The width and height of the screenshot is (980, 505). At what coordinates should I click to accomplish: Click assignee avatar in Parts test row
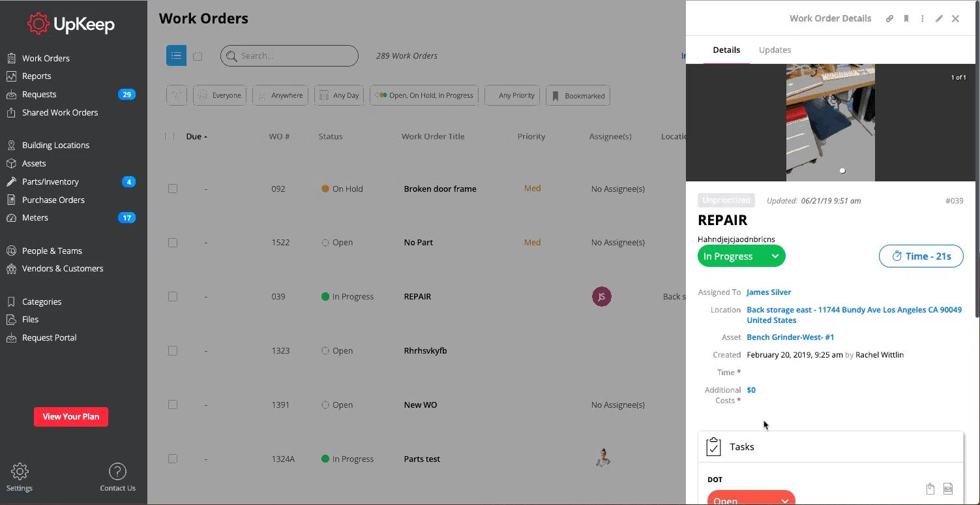pyautogui.click(x=602, y=459)
